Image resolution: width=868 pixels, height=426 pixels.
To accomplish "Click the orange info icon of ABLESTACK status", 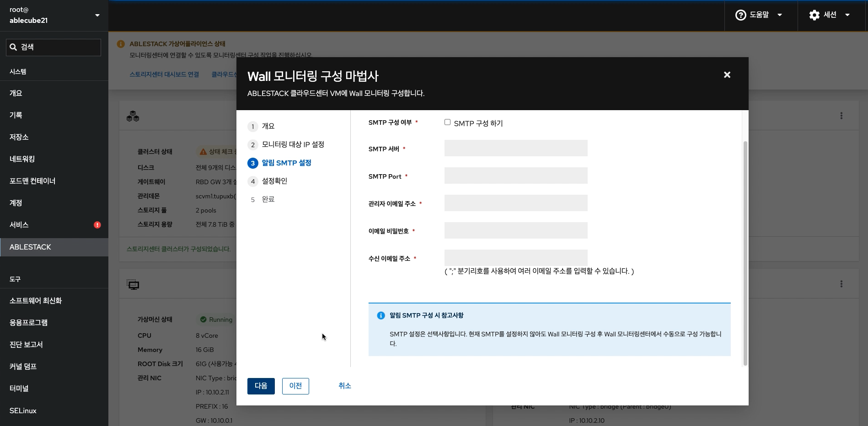I will [x=121, y=44].
